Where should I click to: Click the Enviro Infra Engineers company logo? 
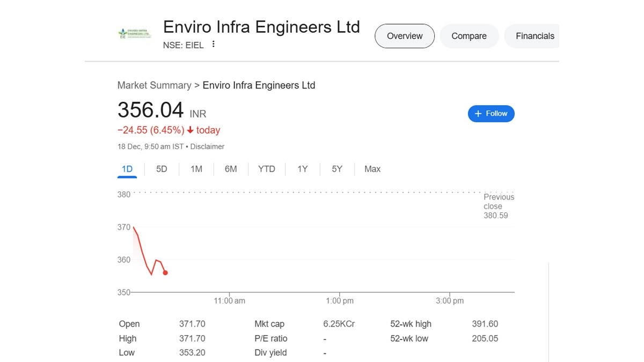tap(134, 34)
